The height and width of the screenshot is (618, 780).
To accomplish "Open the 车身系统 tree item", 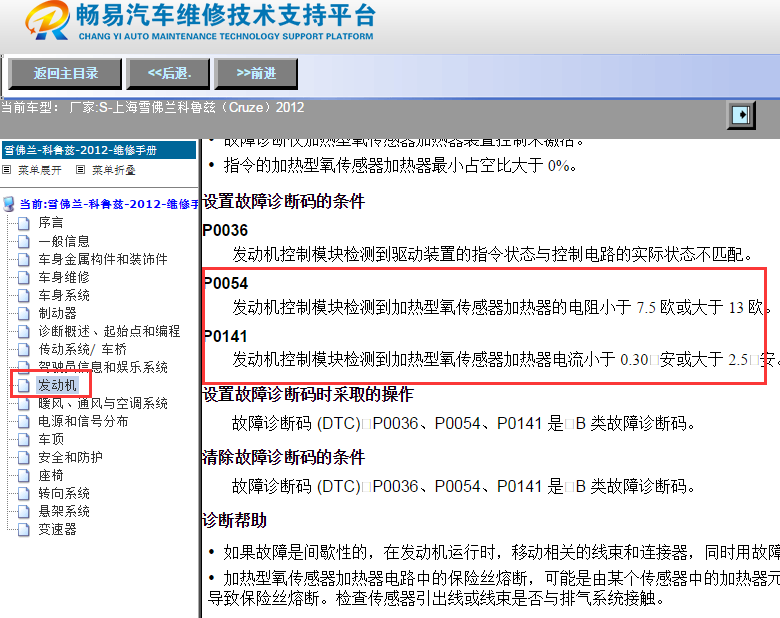I will [64, 296].
